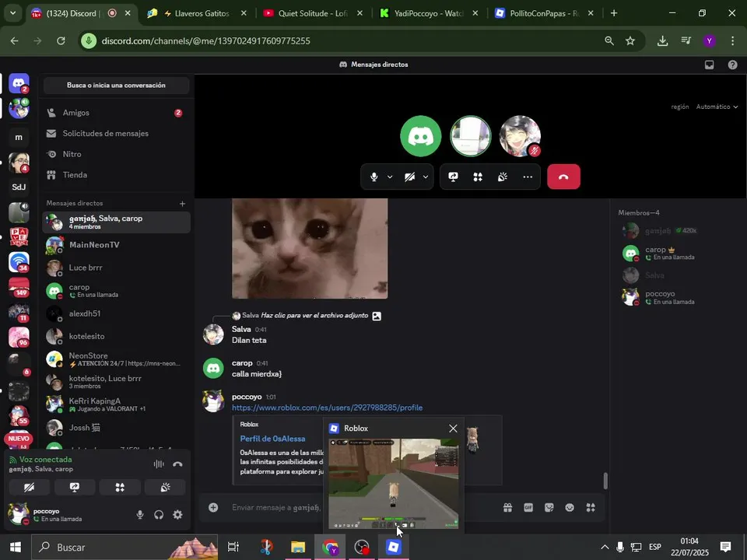Switch to Quiet Solitude Lofi tab
The image size is (747, 560).
[311, 13]
